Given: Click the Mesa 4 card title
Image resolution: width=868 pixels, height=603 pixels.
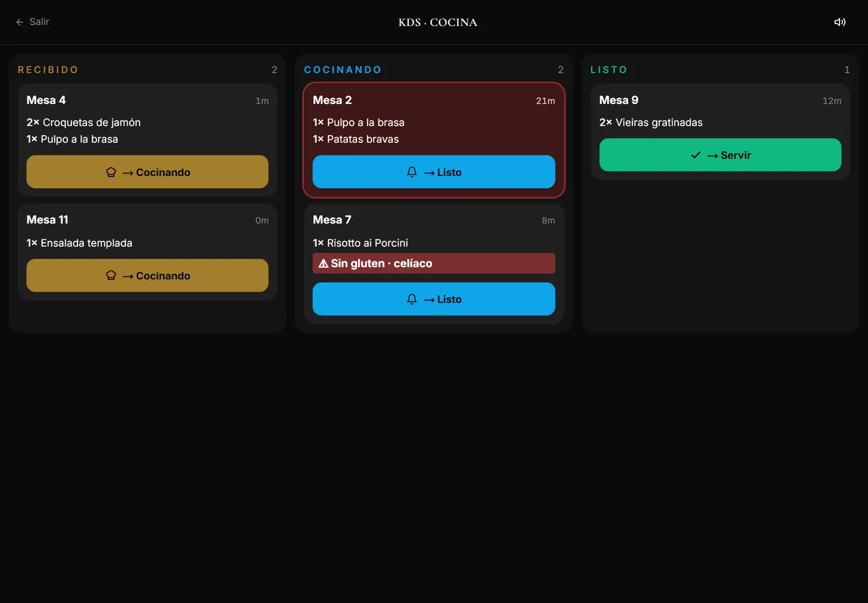Looking at the screenshot, I should (46, 100).
